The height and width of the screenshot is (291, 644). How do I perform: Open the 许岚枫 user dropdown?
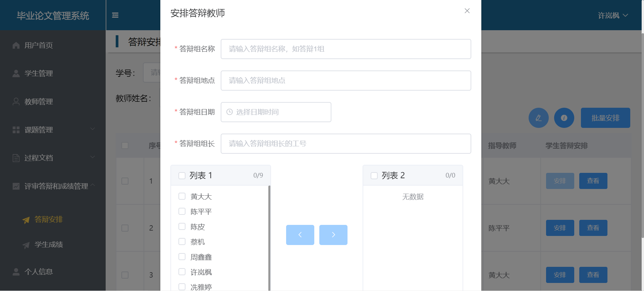[x=613, y=15]
